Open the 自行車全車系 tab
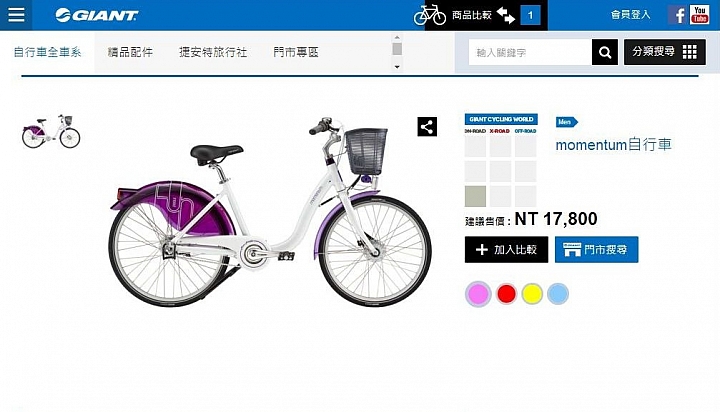Screen dimensions: 720x412 47,52
